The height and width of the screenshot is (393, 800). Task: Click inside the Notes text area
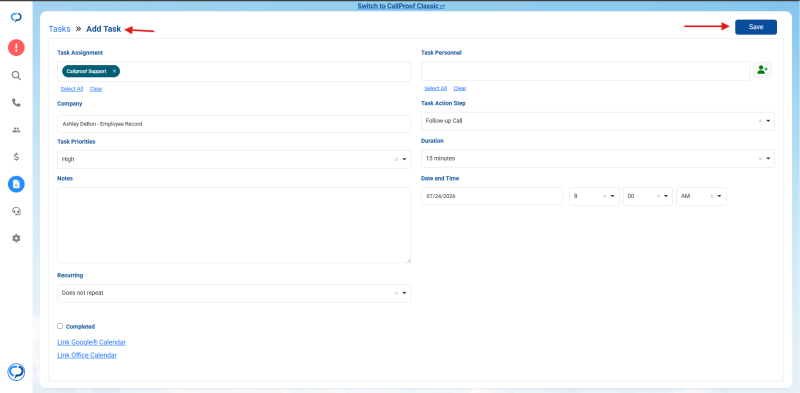coord(234,225)
